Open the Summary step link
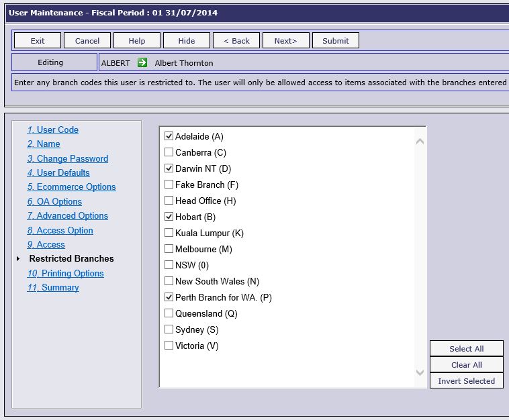This screenshot has width=509, height=420. pos(53,287)
